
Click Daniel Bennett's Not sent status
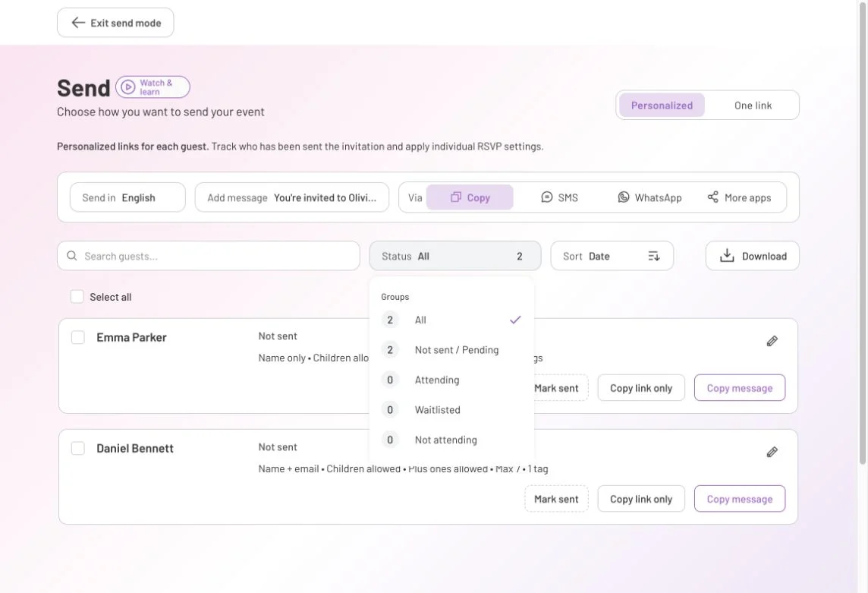pos(278,446)
